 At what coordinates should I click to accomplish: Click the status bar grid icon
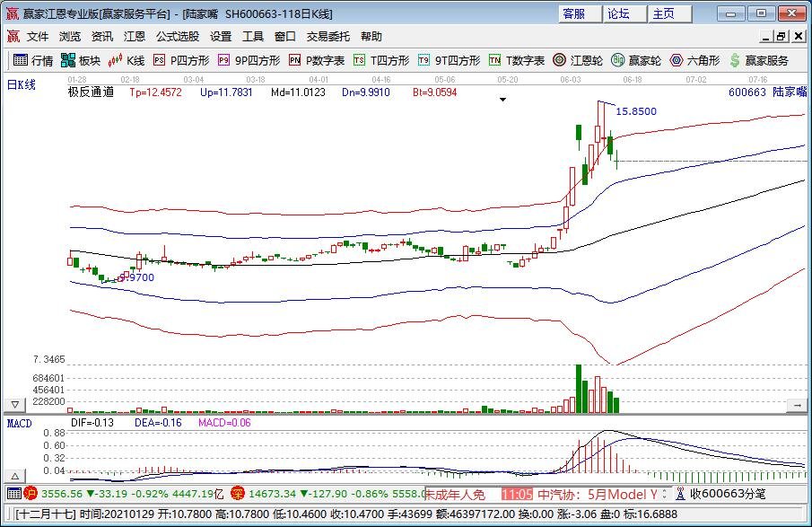pos(14,493)
